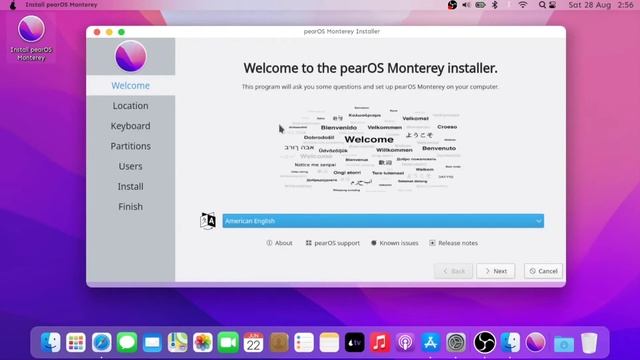Open the Bluetooth menu
Image resolution: width=640 pixels, height=360 pixels.
[x=495, y=5]
